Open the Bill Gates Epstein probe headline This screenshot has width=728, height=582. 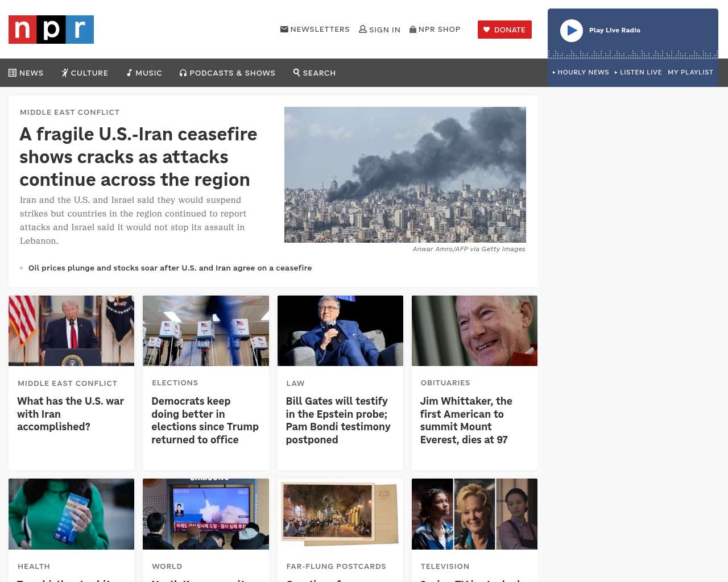coord(338,420)
